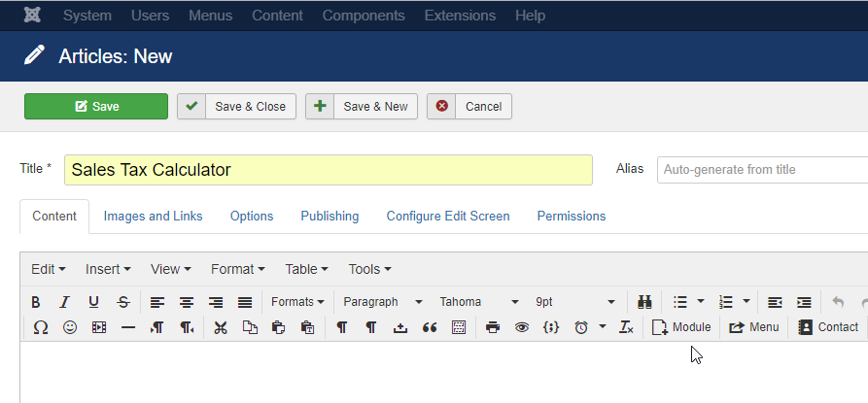868x403 pixels.
Task: Click the Alias input field
Action: pos(762,170)
